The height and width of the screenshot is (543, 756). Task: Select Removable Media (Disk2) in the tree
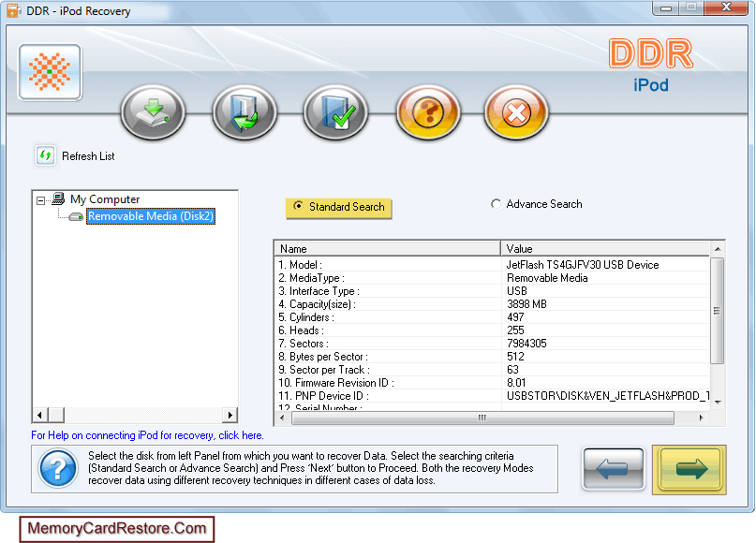pyautogui.click(x=151, y=216)
